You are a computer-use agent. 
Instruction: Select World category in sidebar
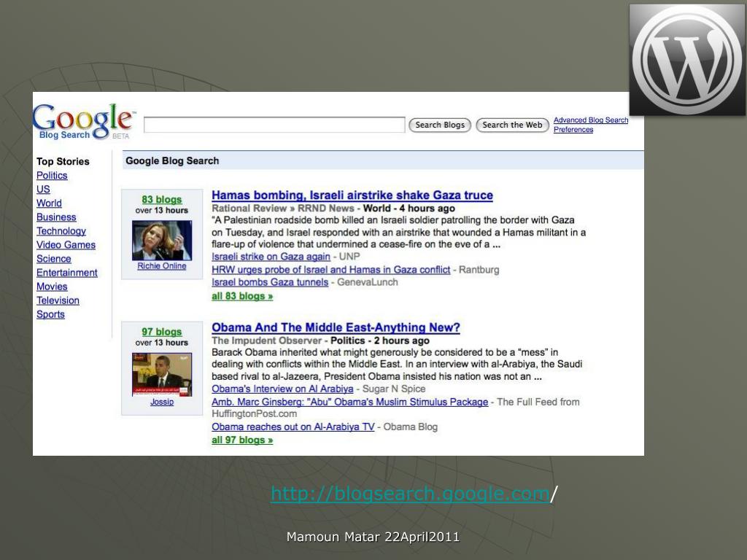49,203
